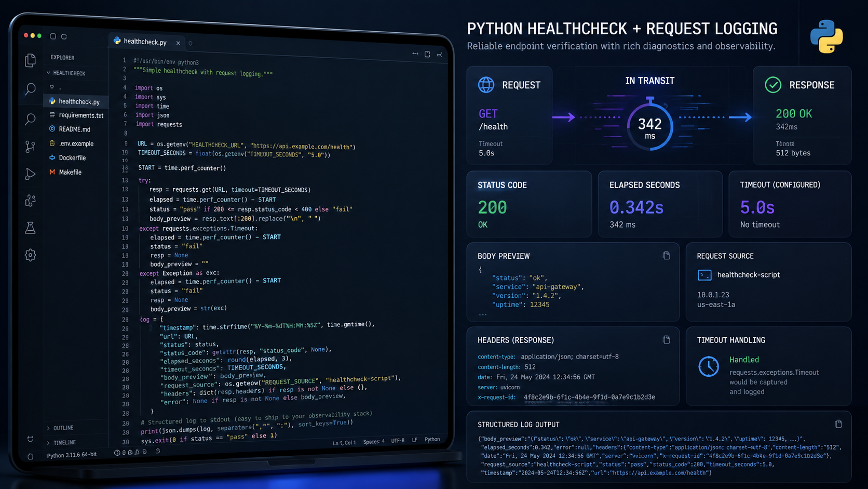
Task: Close the healthcheck.py editor tab
Action: (178, 43)
